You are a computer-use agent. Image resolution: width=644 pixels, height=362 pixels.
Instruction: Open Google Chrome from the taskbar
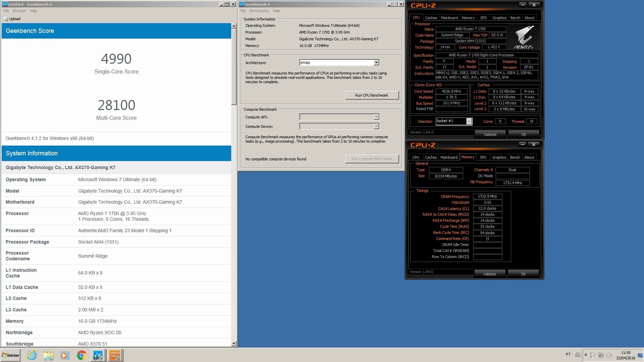point(82,355)
